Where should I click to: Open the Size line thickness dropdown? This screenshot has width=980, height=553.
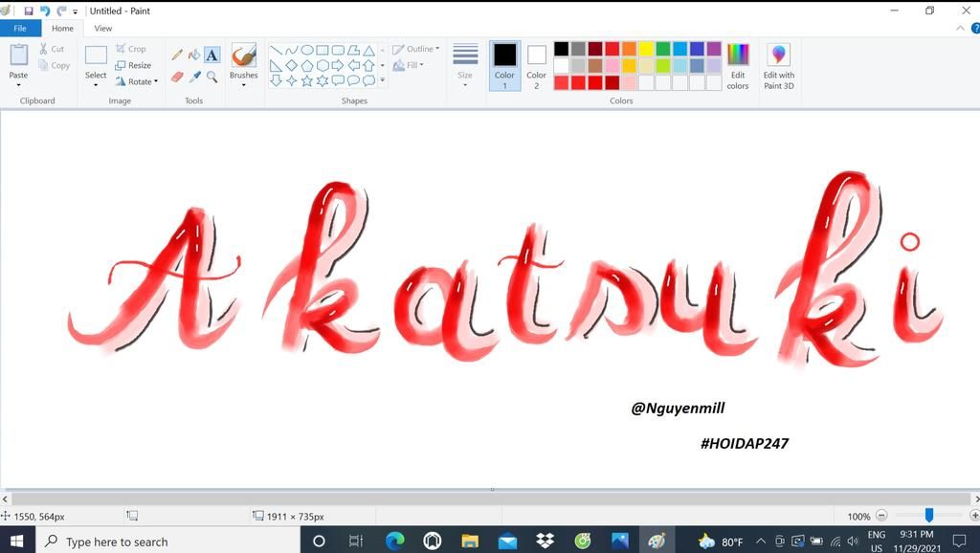pyautogui.click(x=465, y=64)
